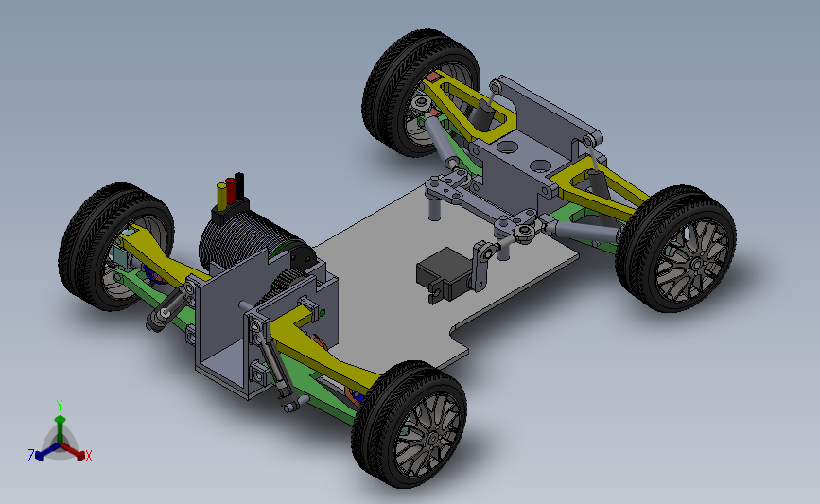Select the wheel at the bottom center
This screenshot has height=504, width=820.
point(409,424)
